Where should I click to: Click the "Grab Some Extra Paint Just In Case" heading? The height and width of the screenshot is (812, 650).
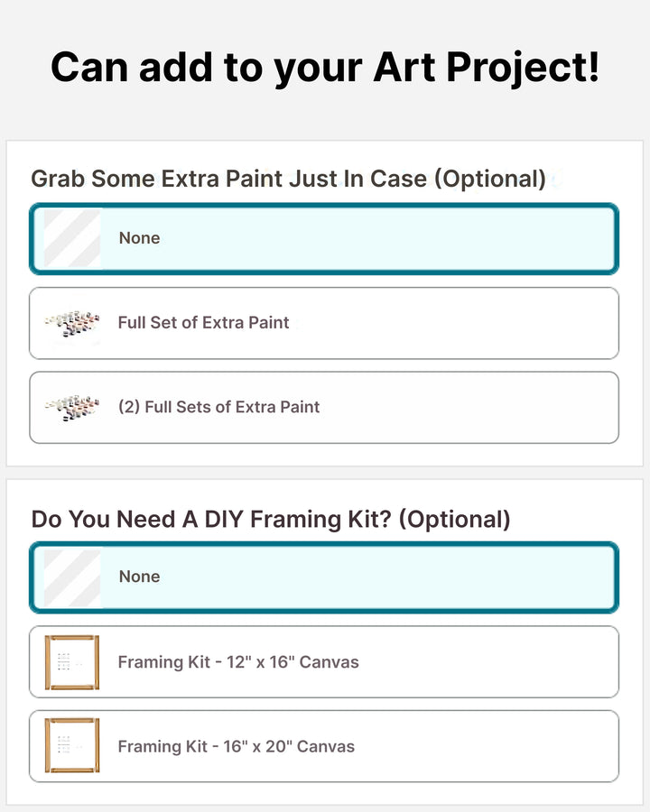coord(288,179)
